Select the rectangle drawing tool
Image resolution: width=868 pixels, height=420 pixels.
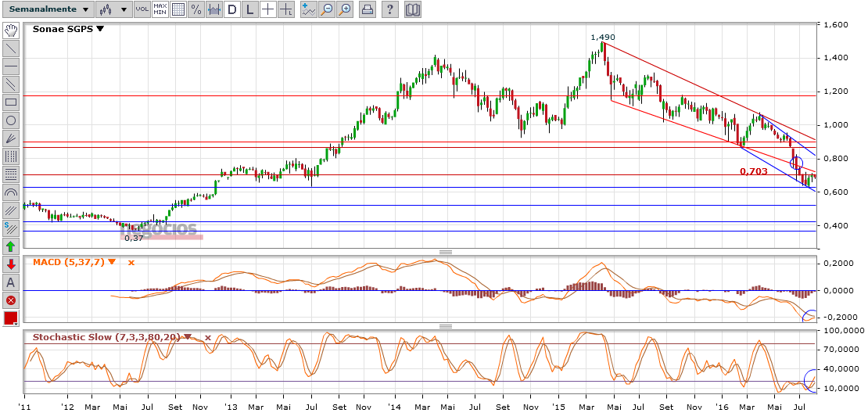(x=11, y=102)
